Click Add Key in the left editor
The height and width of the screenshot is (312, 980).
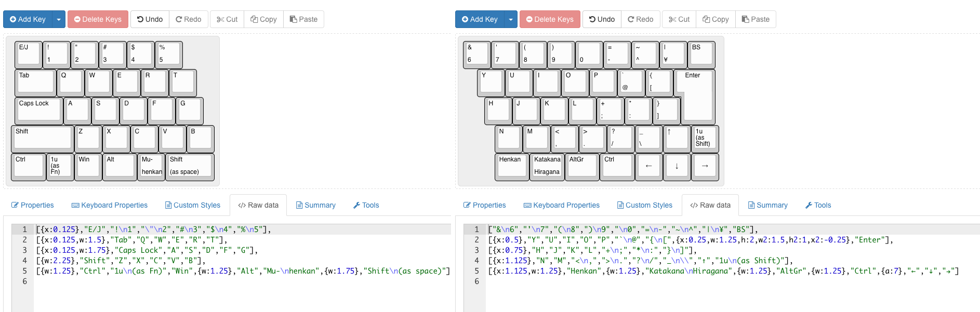[x=28, y=19]
